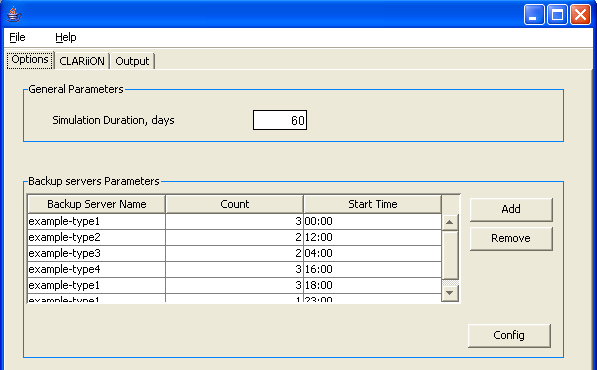Screen dimensions: 597x370
Task: Click the 12:00 start time cell
Action: point(372,237)
